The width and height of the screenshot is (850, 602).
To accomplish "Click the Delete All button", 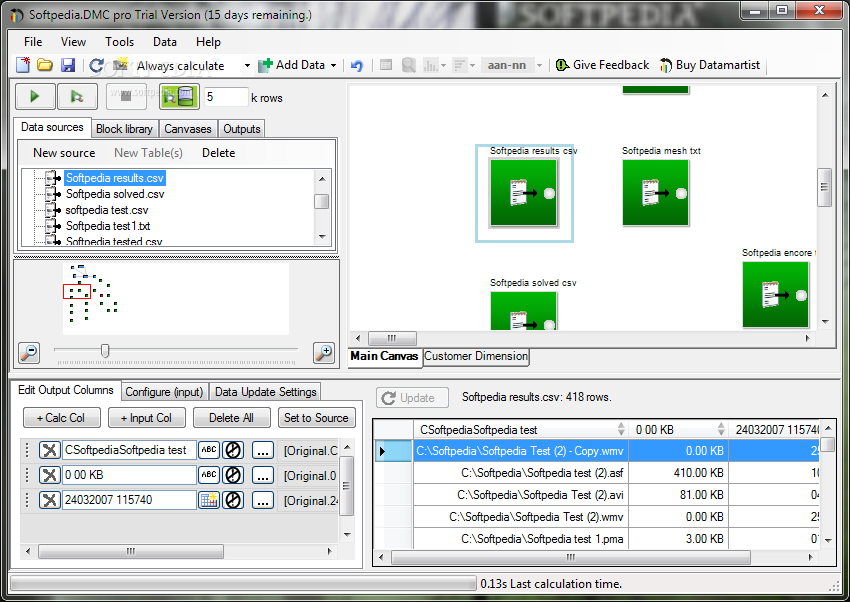I will click(231, 418).
